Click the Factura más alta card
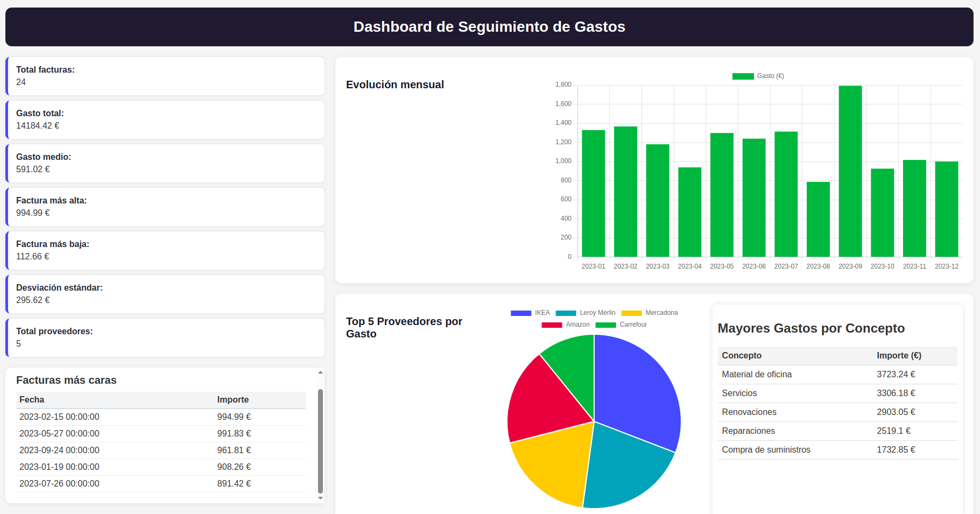The height and width of the screenshot is (514, 980). pos(165,207)
